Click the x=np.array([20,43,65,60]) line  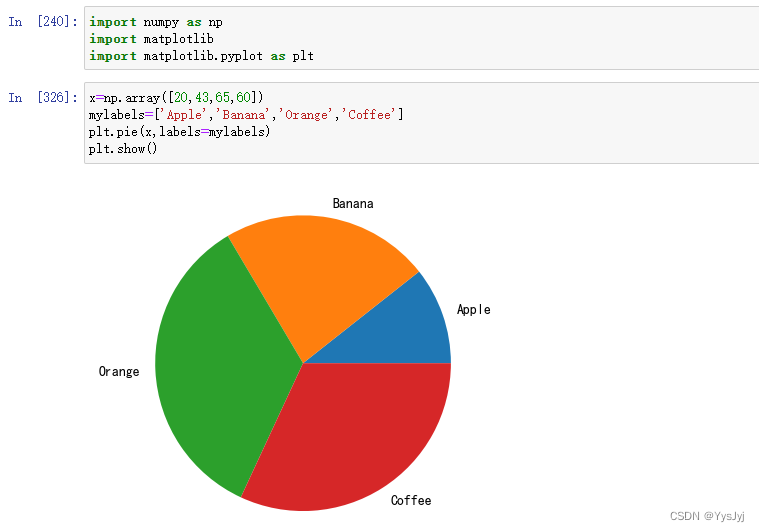(x=176, y=98)
